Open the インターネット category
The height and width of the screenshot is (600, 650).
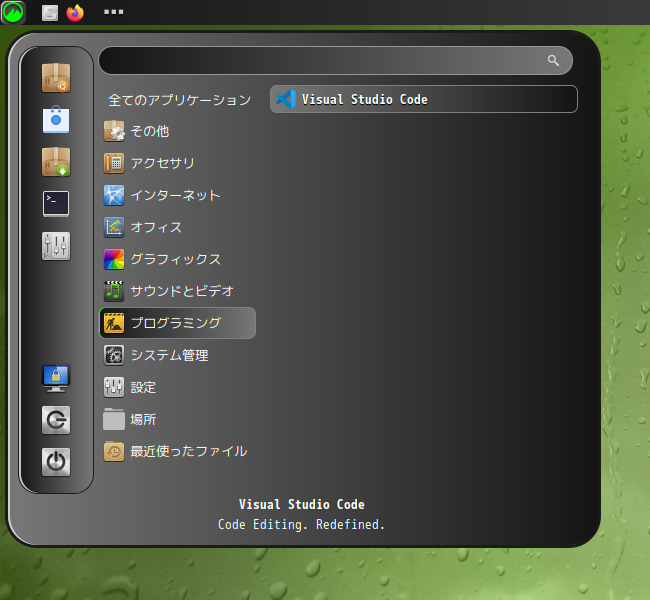[x=177, y=195]
